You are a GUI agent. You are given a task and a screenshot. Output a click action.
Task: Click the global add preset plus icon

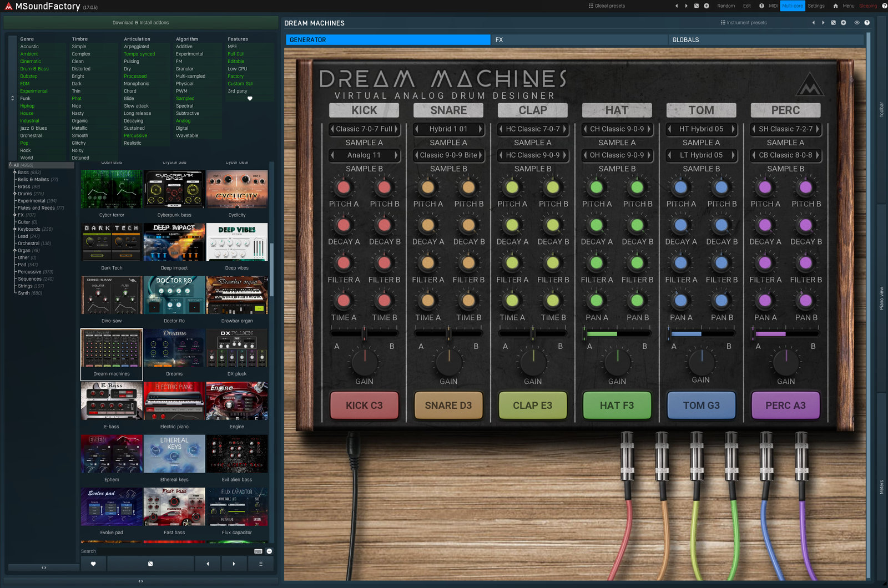pos(706,6)
